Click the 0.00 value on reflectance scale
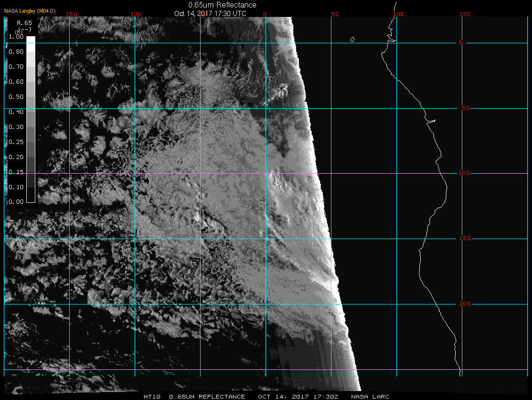 [x=16, y=202]
